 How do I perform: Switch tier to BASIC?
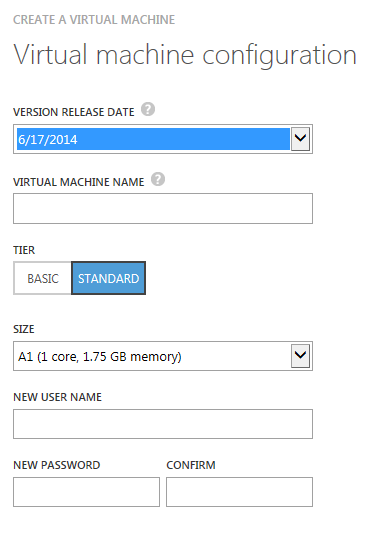point(43,278)
